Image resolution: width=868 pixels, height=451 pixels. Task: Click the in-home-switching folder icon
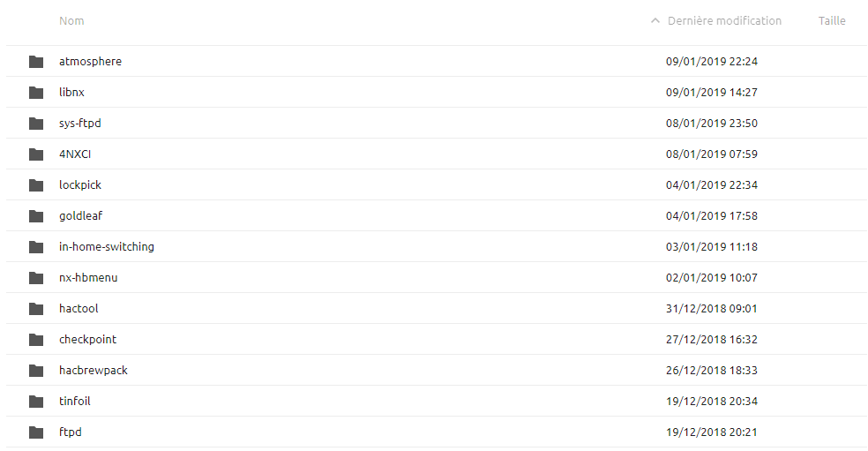[36, 247]
